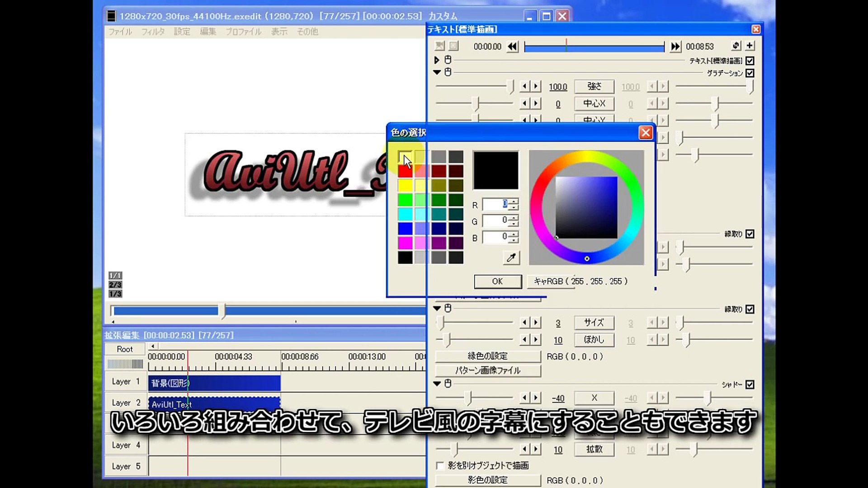Image resolution: width=868 pixels, height=488 pixels.
Task: Click the サイズ parameter button
Action: [x=594, y=322]
